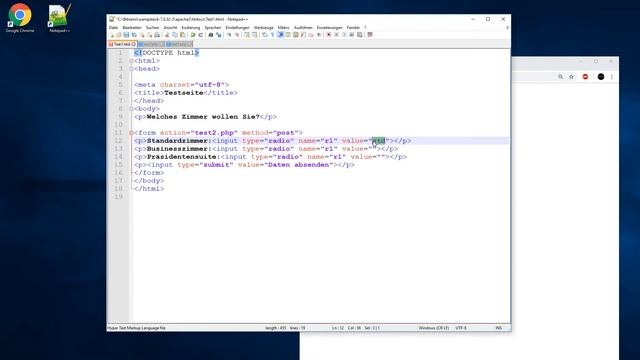
Task: Open the Erweiterungen menu
Action: pyautogui.click(x=329, y=28)
